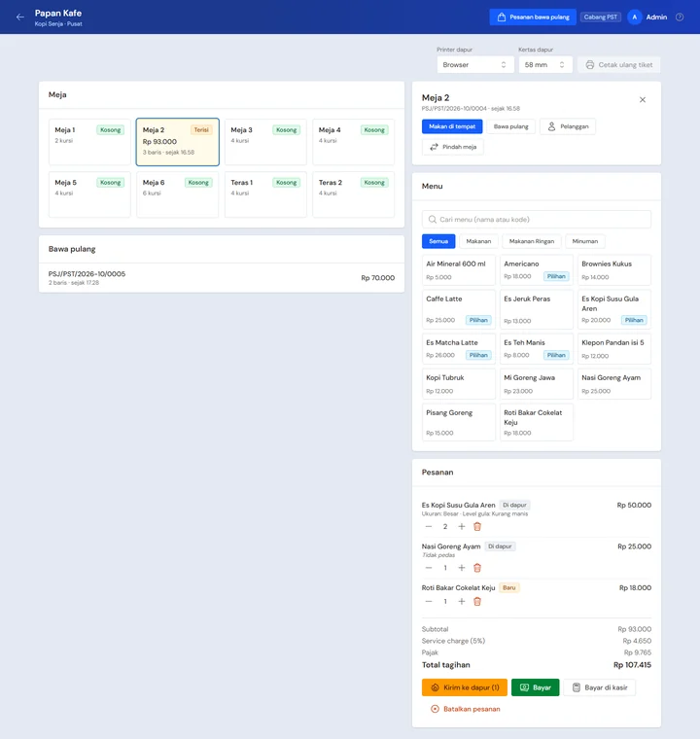This screenshot has height=739, width=700.
Task: Select table Meja 4
Action: click(x=354, y=142)
